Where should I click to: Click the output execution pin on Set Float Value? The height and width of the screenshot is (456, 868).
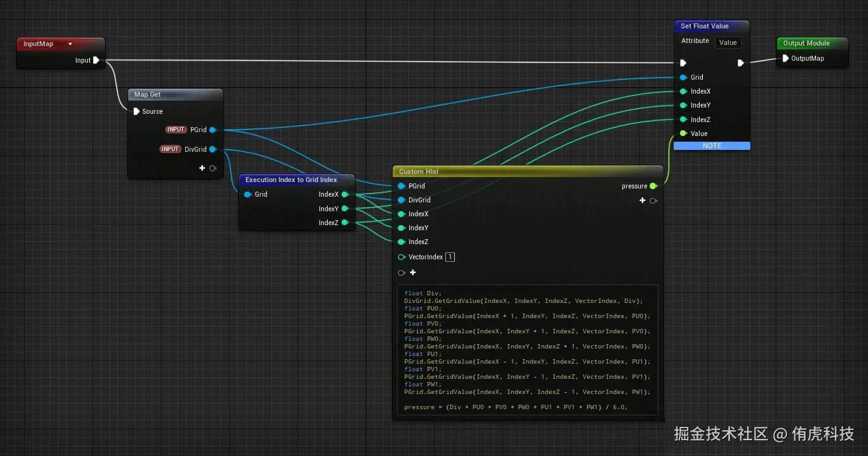741,63
